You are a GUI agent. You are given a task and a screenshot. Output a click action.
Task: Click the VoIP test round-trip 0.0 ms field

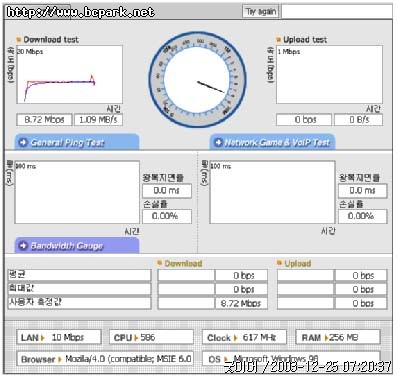(363, 191)
